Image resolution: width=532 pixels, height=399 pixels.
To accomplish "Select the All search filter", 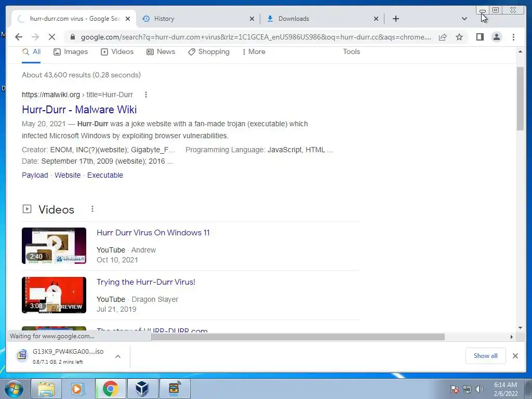I will tap(31, 52).
